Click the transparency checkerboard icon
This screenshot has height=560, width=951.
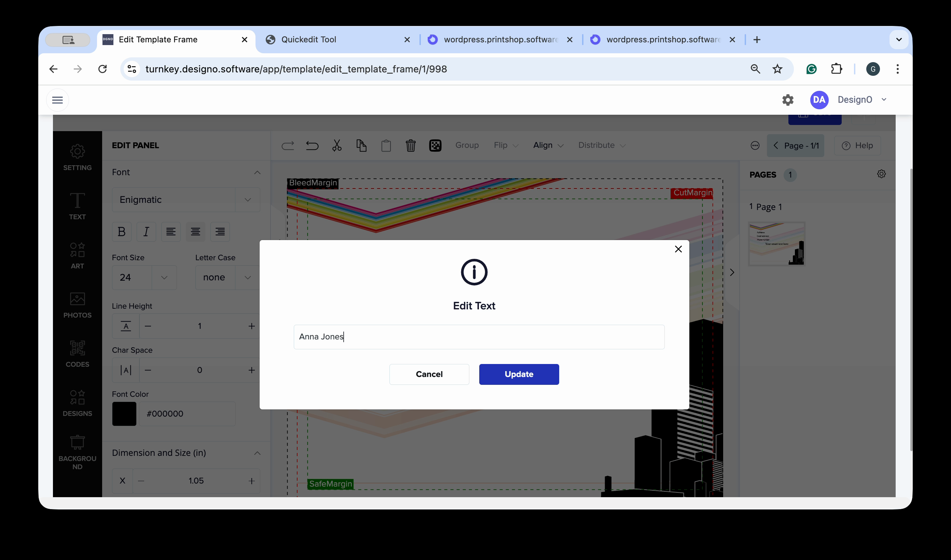[435, 146]
